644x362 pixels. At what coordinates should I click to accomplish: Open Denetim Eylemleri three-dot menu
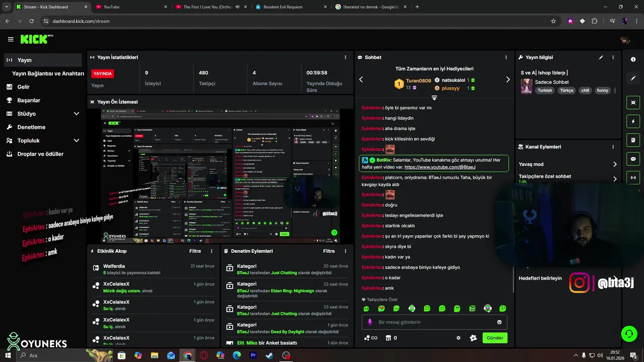pyautogui.click(x=345, y=251)
